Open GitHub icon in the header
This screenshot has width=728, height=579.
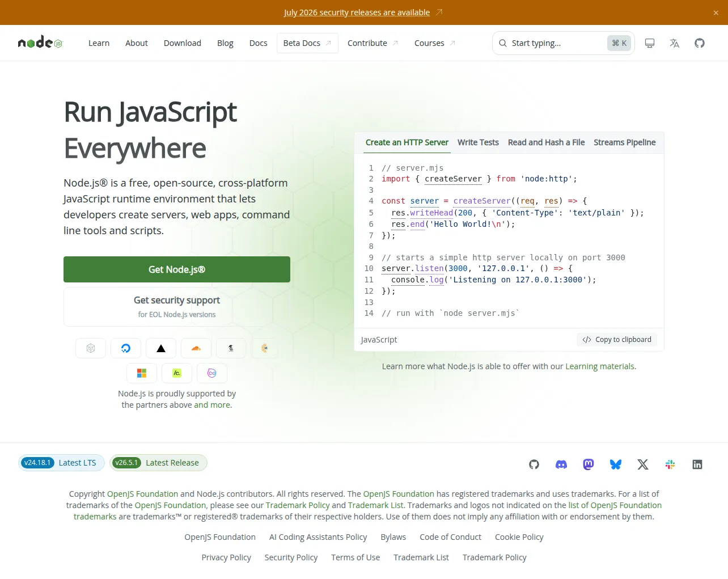tap(700, 43)
